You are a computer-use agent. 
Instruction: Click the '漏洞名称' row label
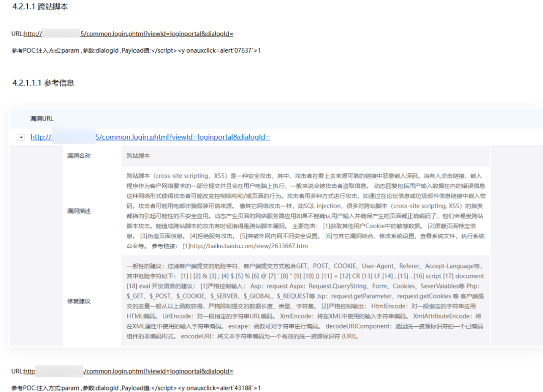pyautogui.click(x=79, y=156)
